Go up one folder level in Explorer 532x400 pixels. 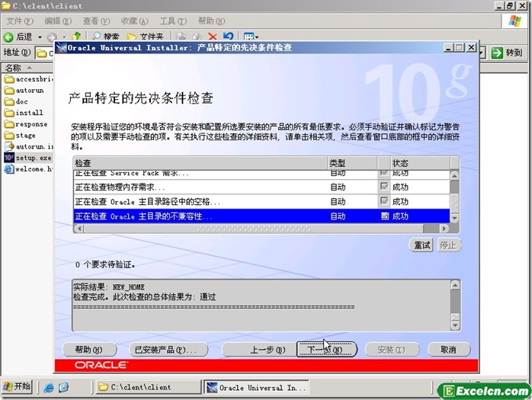77,36
